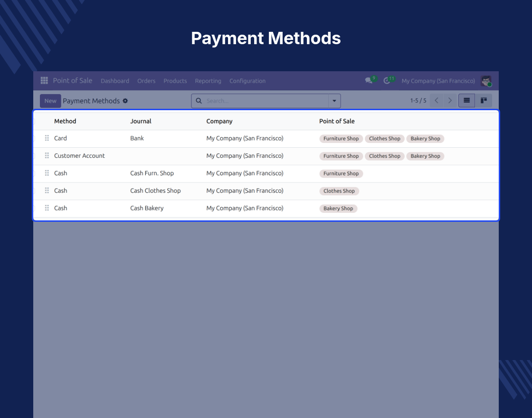532x418 pixels.
Task: Click drag handle of Cash Bakery row
Action: (x=47, y=208)
